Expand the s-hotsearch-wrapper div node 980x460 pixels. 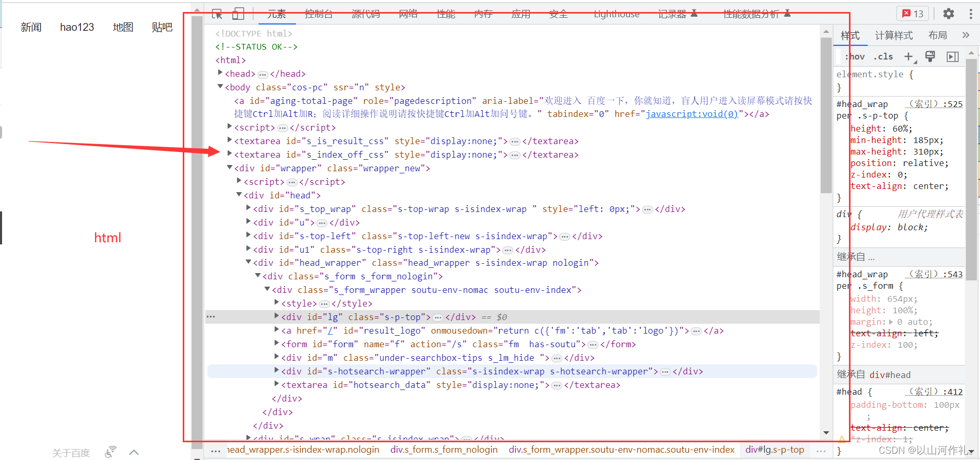click(x=277, y=371)
